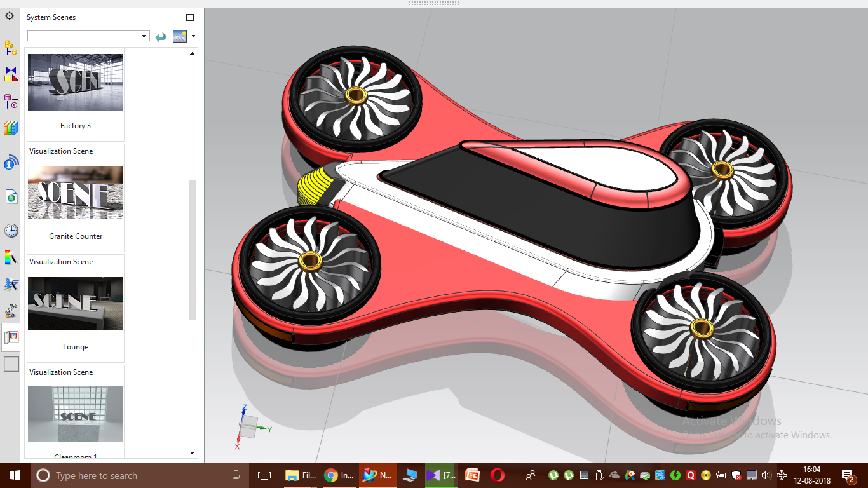Click the airplane mode tray icon
The height and width of the screenshot is (488, 868).
[782, 475]
